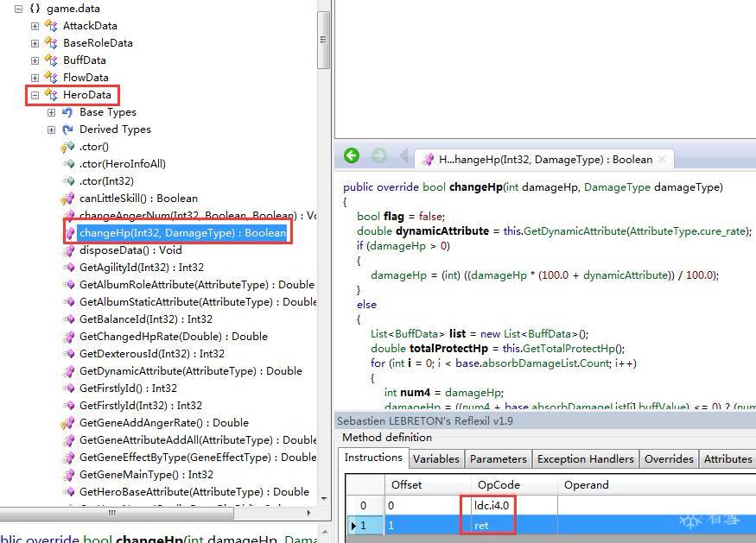Select the ldc.i4.0 instruction row

click(x=550, y=505)
